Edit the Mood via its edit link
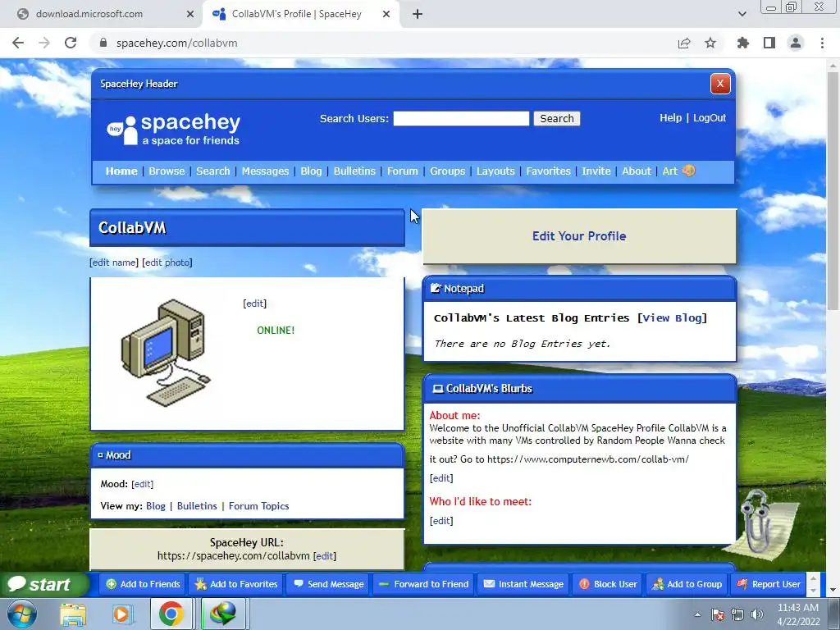The width and height of the screenshot is (840, 630). click(x=143, y=484)
